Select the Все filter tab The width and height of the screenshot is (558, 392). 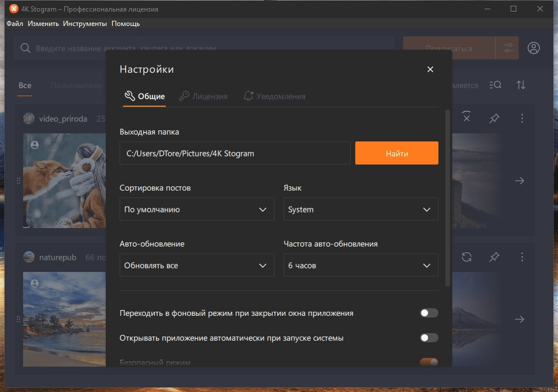pyautogui.click(x=25, y=85)
